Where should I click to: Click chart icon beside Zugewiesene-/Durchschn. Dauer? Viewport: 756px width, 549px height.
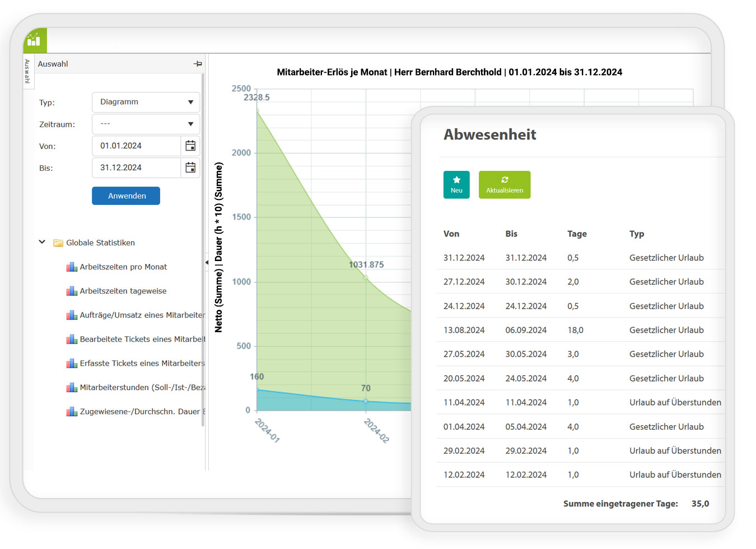tap(72, 412)
